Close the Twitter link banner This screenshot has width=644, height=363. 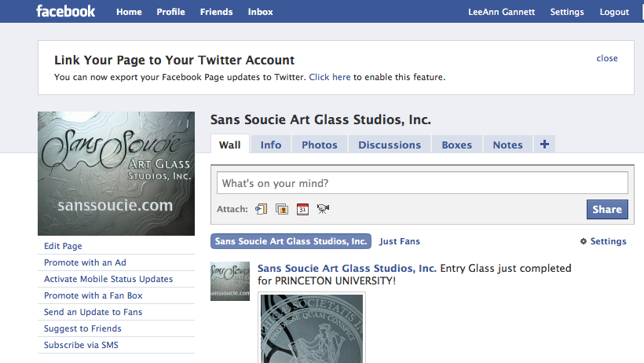[607, 58]
